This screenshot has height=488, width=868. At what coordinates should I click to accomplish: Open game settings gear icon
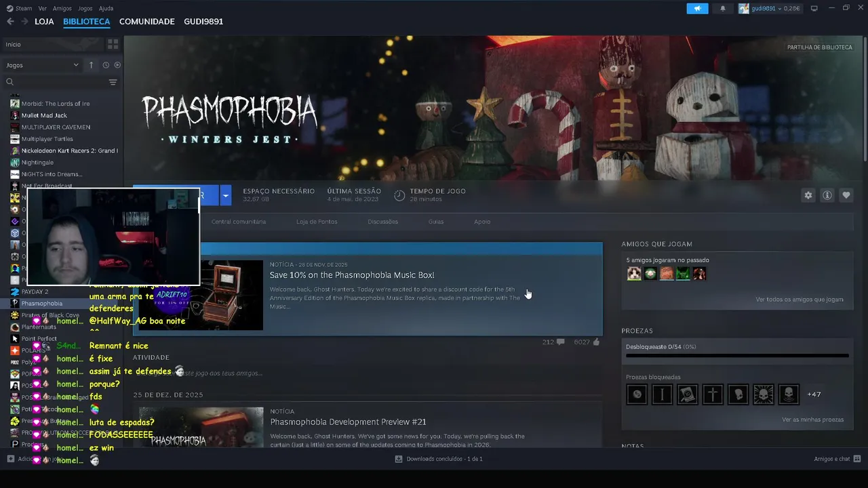(808, 195)
